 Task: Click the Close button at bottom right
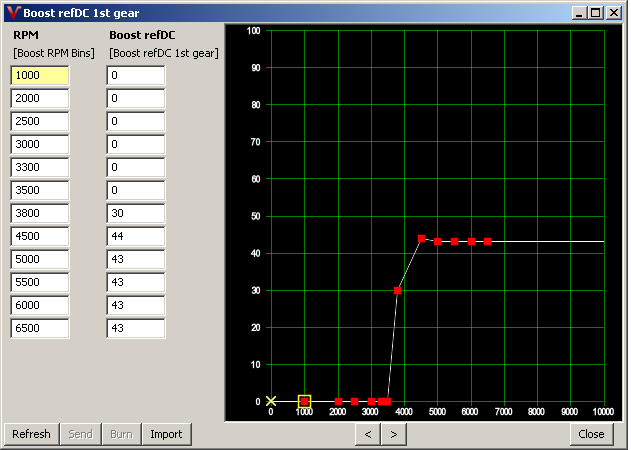[x=591, y=434]
